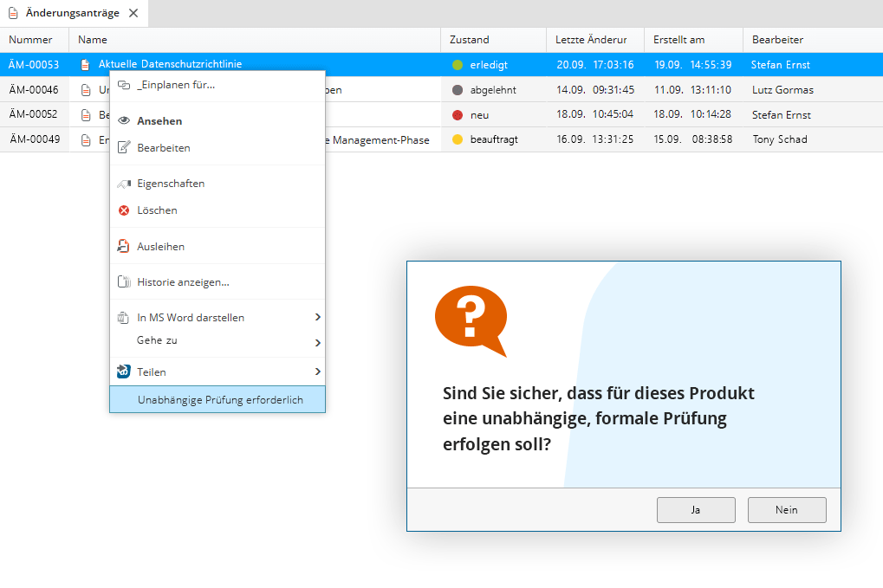Click the Eigenschaften properties icon
The image size is (883, 588).
[123, 184]
